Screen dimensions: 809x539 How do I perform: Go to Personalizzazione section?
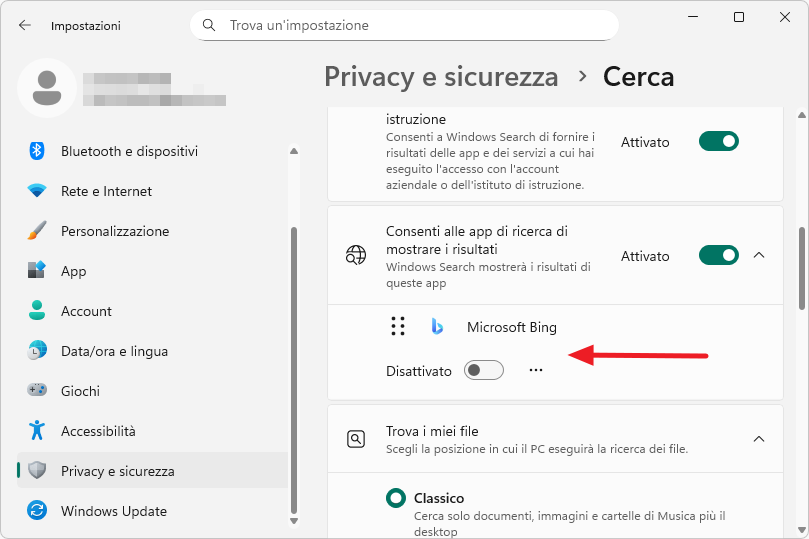[x=153, y=231]
